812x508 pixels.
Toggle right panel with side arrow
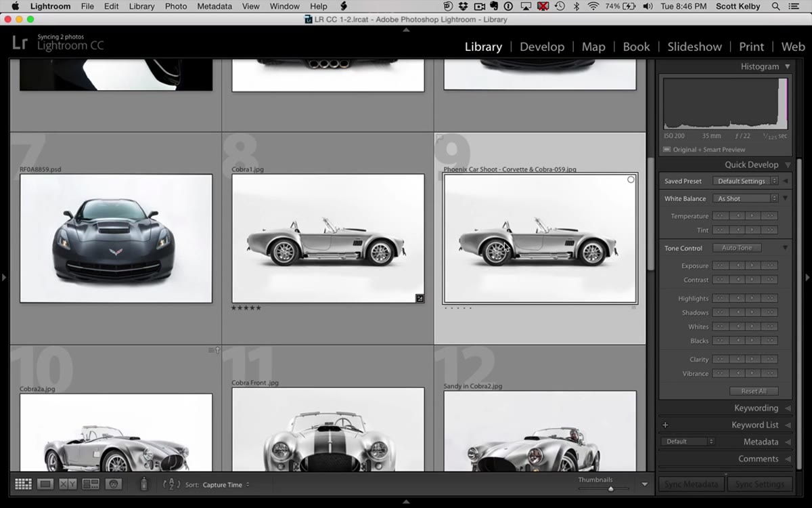point(807,277)
